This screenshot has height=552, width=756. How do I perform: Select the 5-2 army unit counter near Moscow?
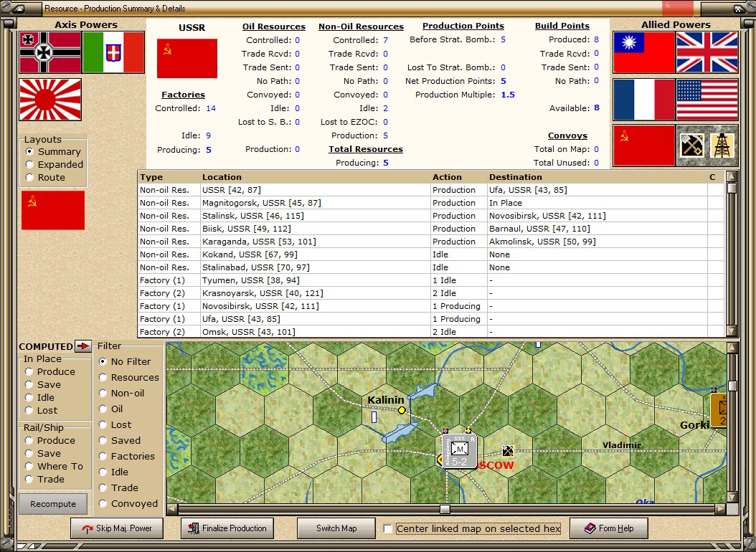[x=460, y=451]
